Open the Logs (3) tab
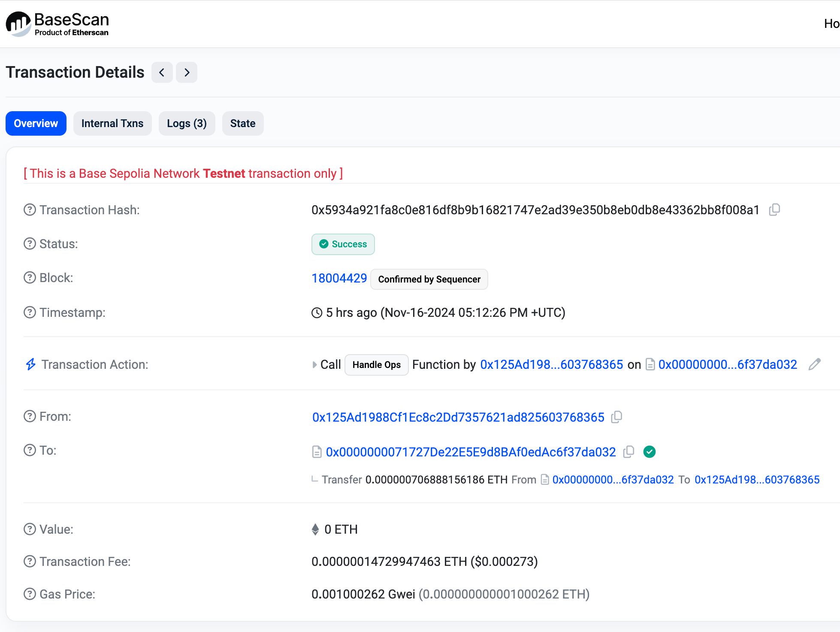The image size is (840, 632). click(x=187, y=123)
